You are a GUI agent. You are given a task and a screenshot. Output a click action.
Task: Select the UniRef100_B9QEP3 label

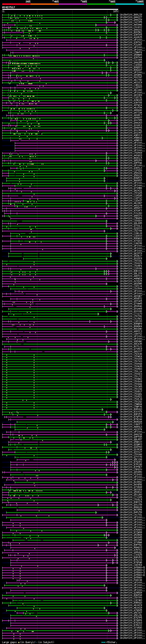click(131, 67)
